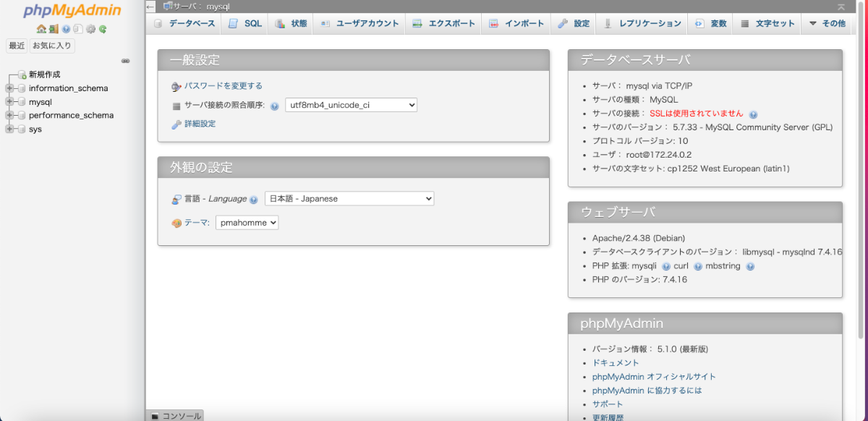Screen dimensions: 868x421
Task: Click the お気に入り favorites button
Action: (x=53, y=46)
